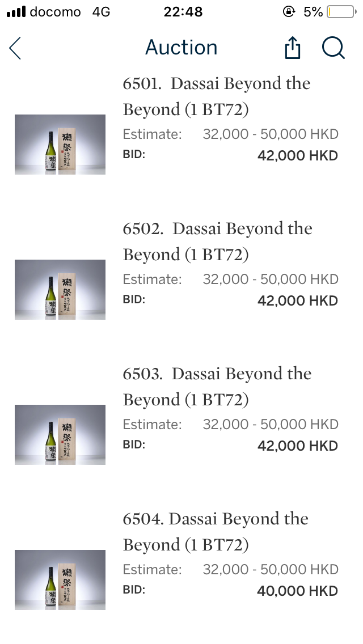Tap lot 6504 bid amount 40,000 HKD

point(297,591)
